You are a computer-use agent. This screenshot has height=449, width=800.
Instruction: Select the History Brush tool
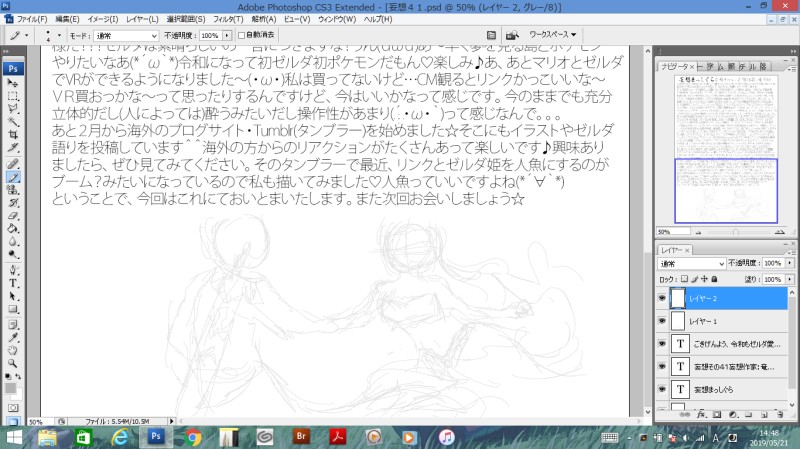(13, 203)
